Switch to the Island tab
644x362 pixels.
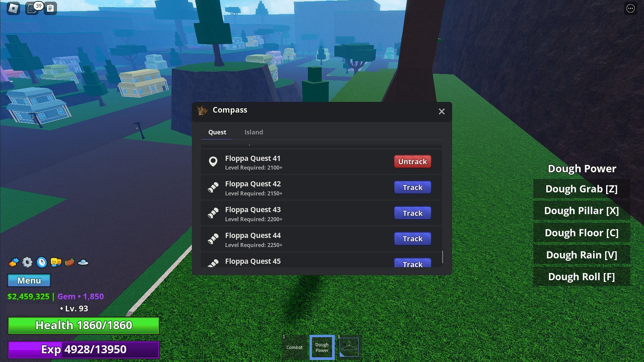click(254, 132)
